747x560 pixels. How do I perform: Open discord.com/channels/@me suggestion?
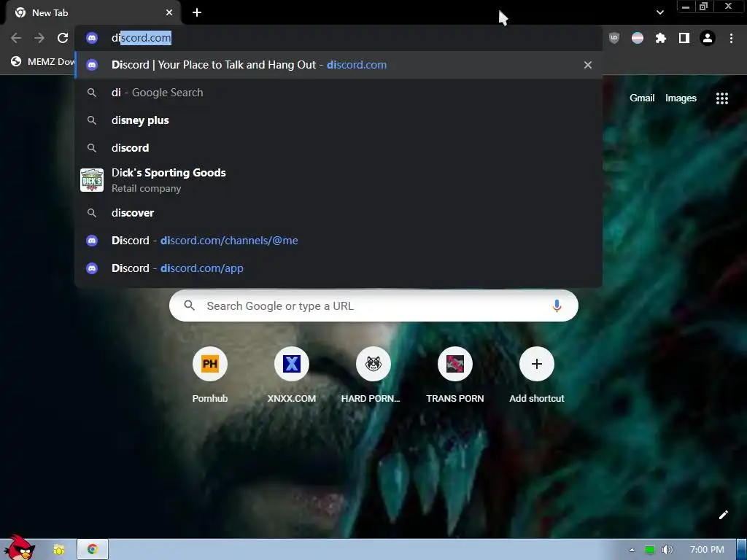click(338, 241)
